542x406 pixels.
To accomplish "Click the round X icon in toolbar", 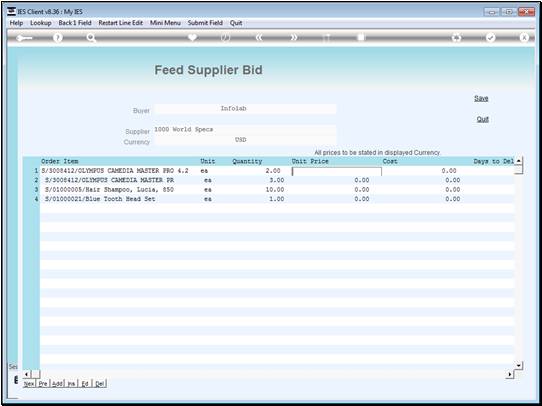I will 524,38.
